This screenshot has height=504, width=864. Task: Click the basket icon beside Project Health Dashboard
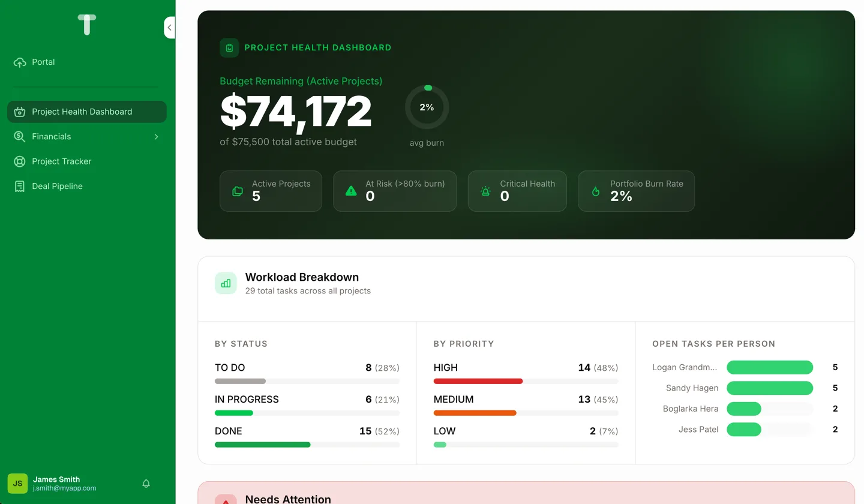click(20, 112)
